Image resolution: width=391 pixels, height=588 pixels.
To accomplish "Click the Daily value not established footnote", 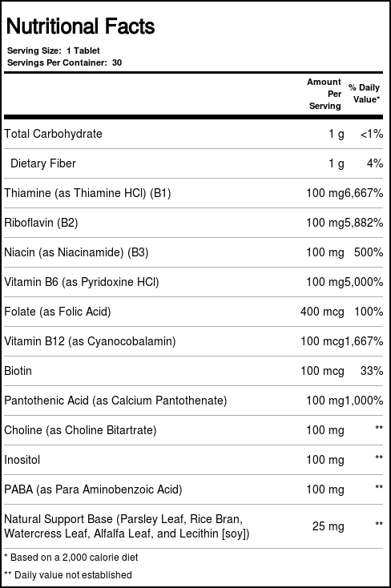I will 68,575.
